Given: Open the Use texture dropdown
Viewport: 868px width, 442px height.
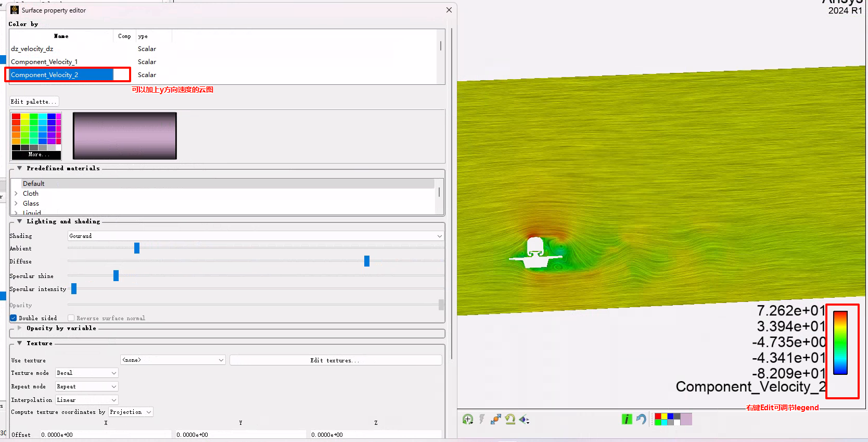Looking at the screenshot, I should tap(173, 360).
